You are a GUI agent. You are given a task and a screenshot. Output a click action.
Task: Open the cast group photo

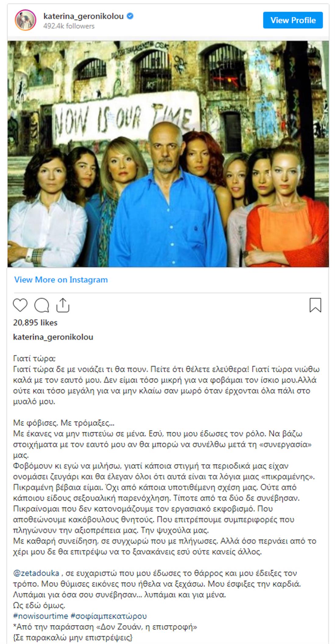coord(168,154)
